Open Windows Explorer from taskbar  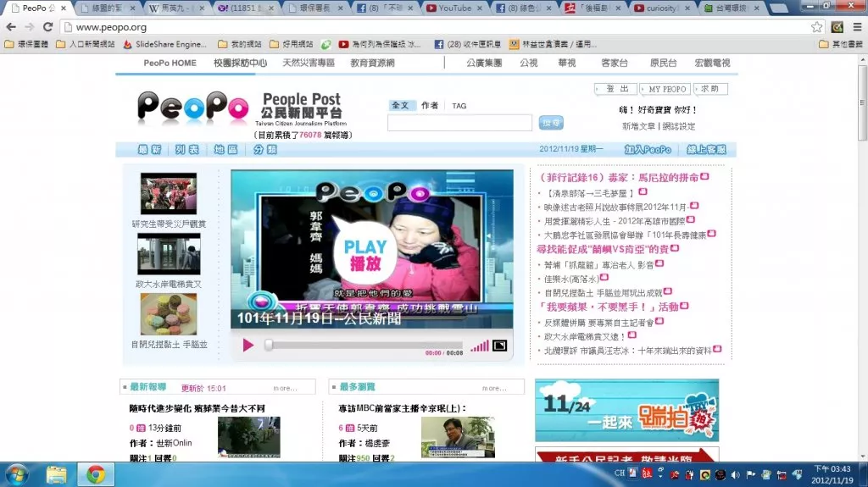tap(56, 475)
